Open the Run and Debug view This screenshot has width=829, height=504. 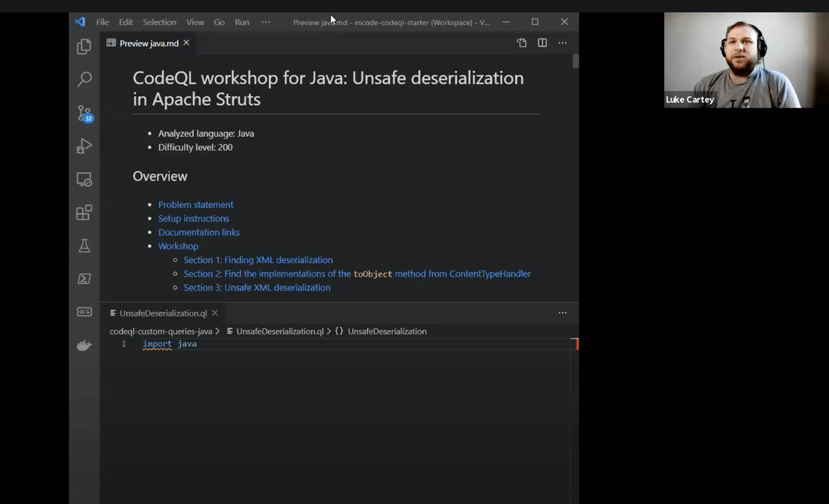[x=84, y=146]
